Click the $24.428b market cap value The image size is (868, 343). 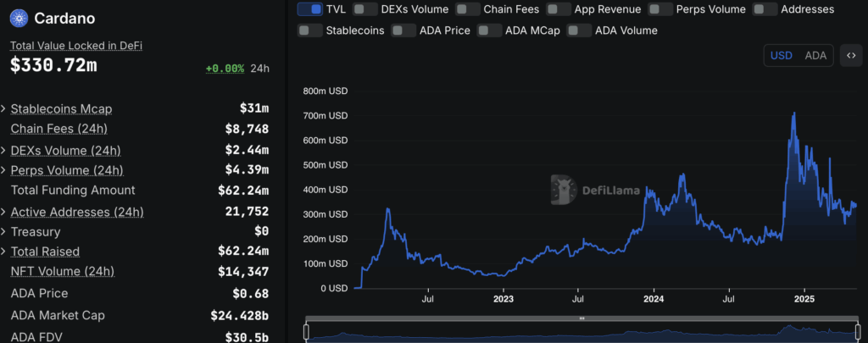click(x=240, y=315)
